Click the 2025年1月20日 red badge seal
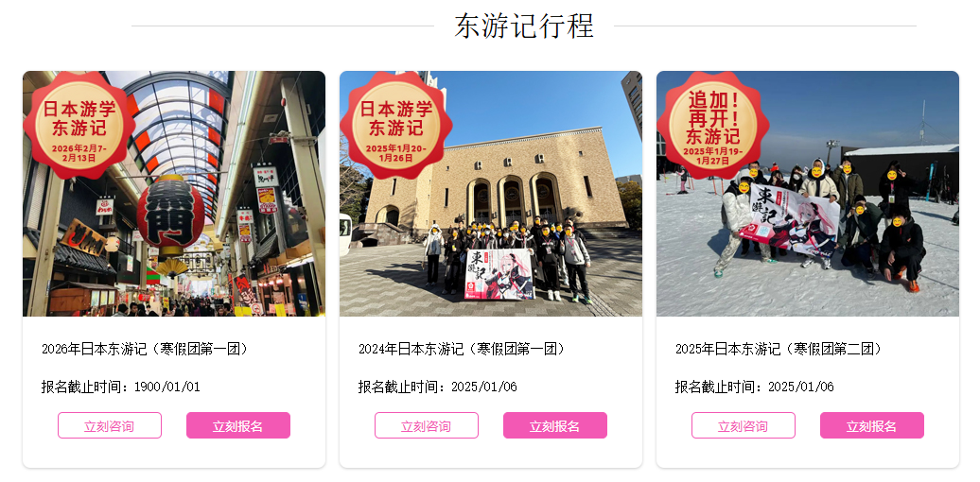The height and width of the screenshot is (482, 980). pos(395,126)
